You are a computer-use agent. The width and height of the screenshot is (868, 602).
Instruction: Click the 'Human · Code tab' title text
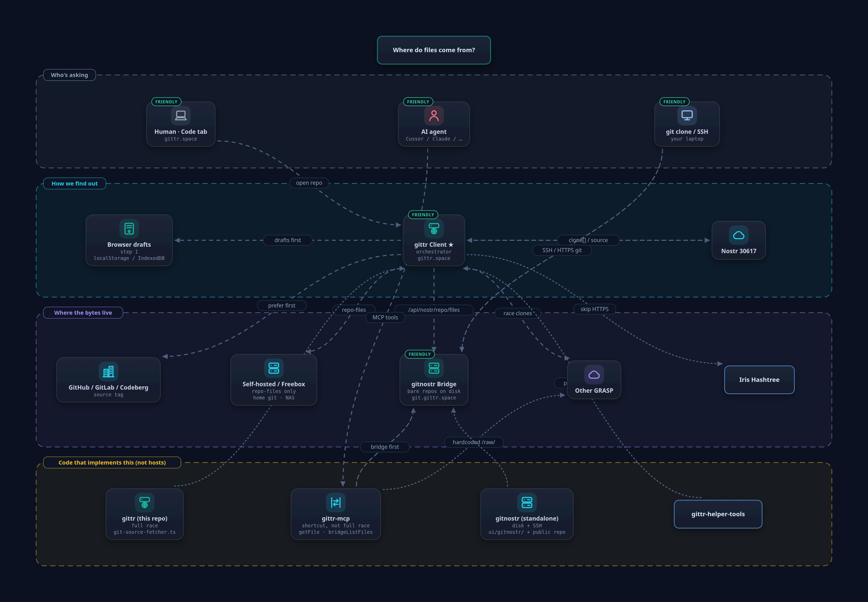point(181,132)
